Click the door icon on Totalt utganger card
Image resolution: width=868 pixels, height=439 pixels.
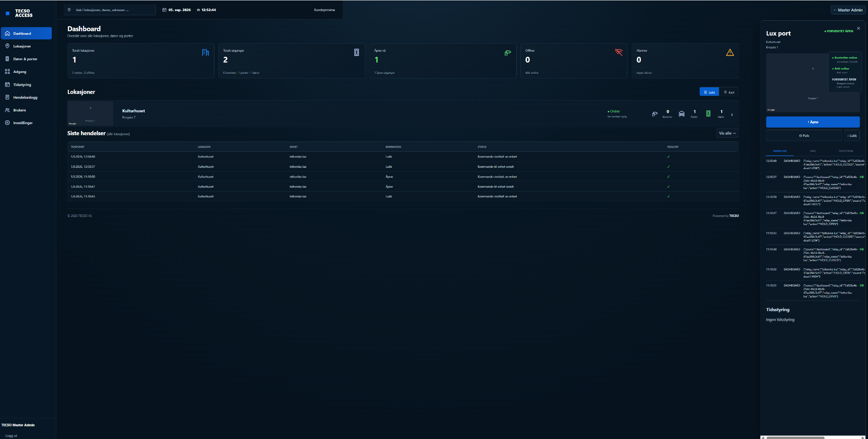pyautogui.click(x=356, y=52)
